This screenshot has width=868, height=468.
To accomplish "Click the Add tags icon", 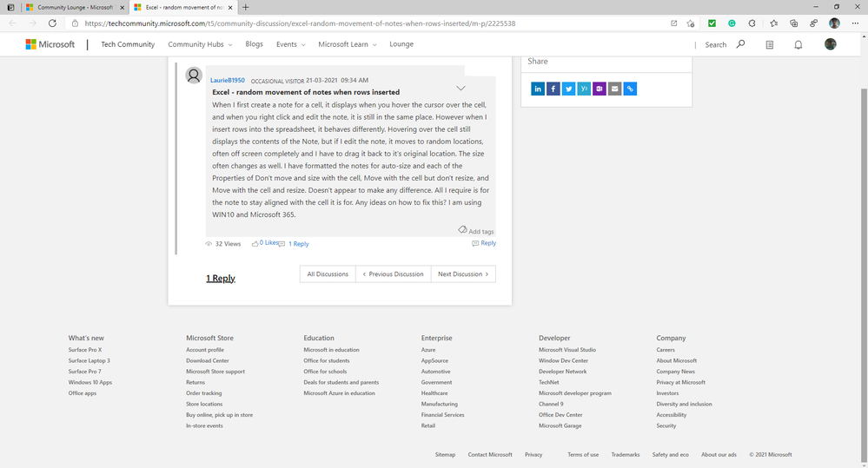I will [462, 229].
